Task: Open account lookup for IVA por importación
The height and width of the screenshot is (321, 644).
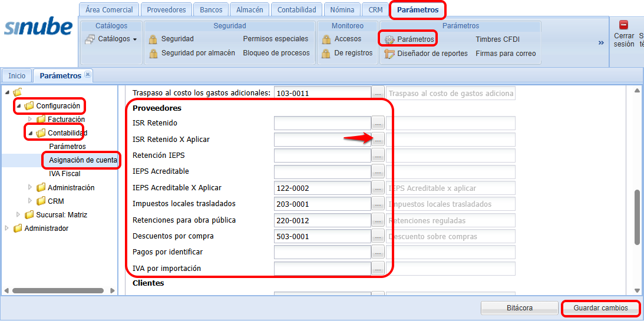Action: pos(378,269)
